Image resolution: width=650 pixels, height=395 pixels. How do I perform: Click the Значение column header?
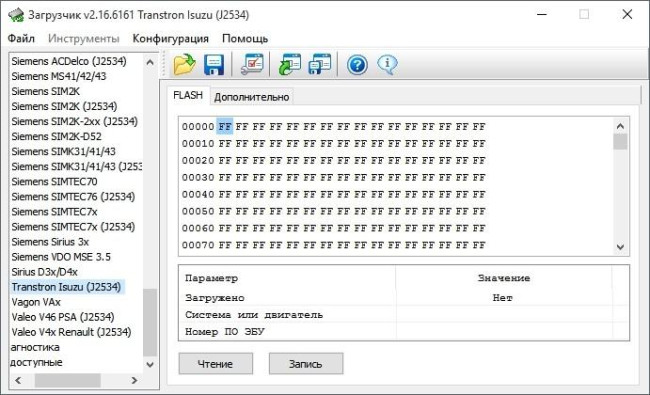click(x=504, y=278)
